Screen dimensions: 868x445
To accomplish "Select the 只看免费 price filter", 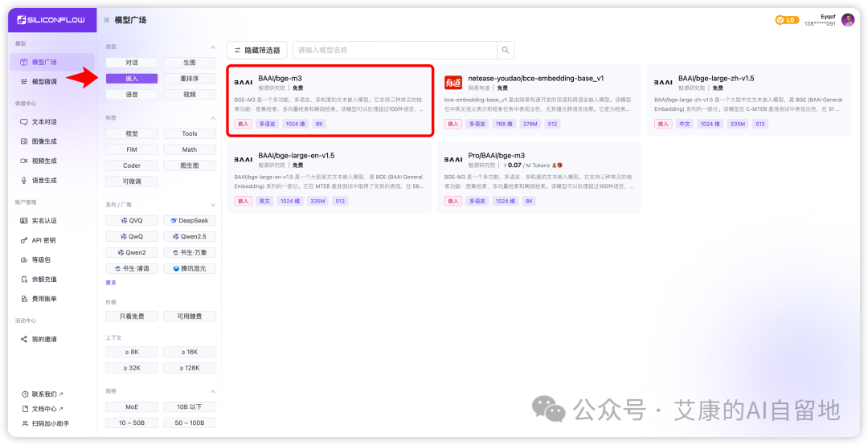I will pyautogui.click(x=132, y=316).
